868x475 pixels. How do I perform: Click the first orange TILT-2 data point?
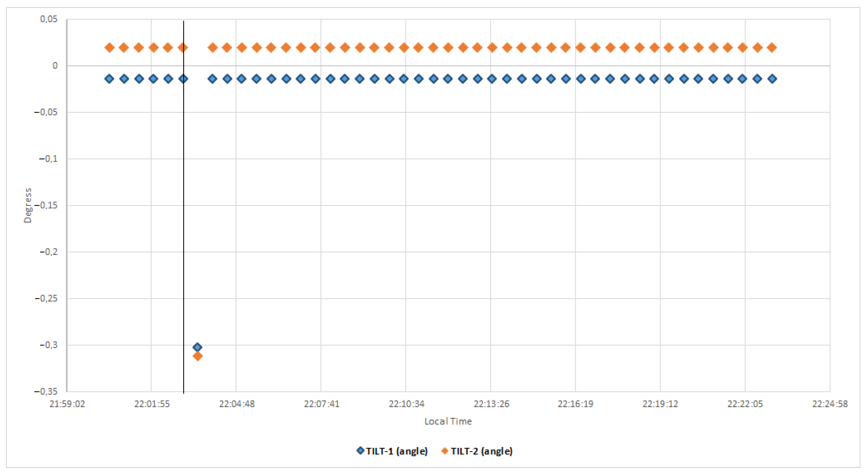point(109,47)
